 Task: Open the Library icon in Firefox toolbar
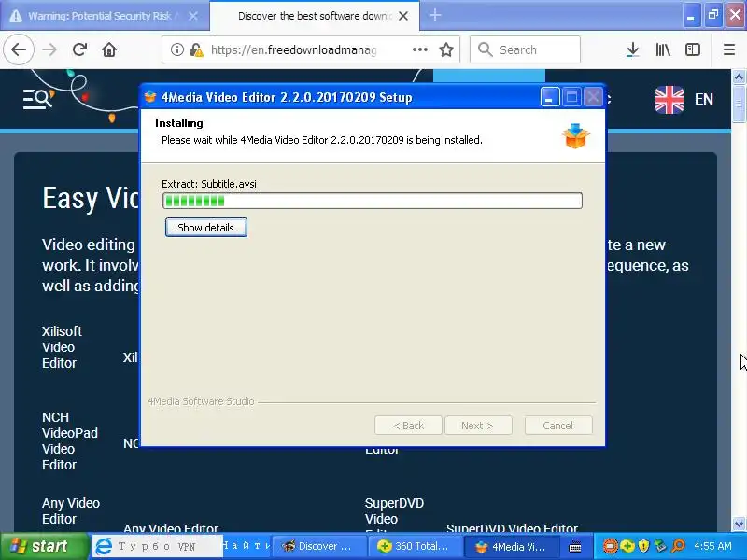coord(663,49)
